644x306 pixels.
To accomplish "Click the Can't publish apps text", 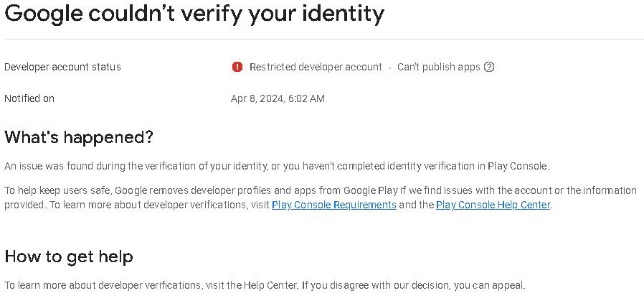I will point(438,67).
